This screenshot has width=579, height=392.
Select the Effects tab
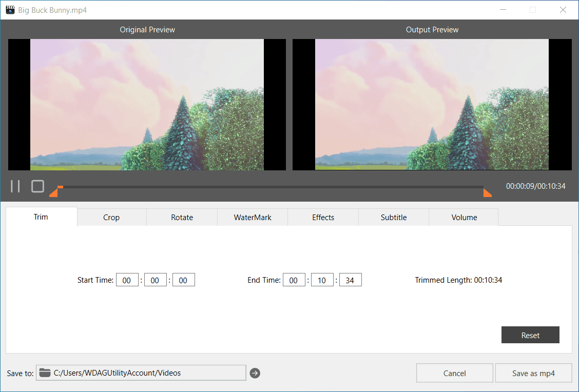(x=323, y=218)
